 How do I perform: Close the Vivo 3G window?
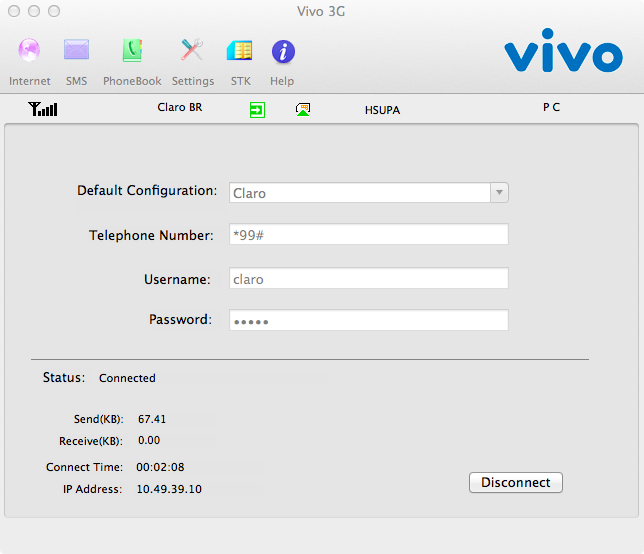coord(14,11)
